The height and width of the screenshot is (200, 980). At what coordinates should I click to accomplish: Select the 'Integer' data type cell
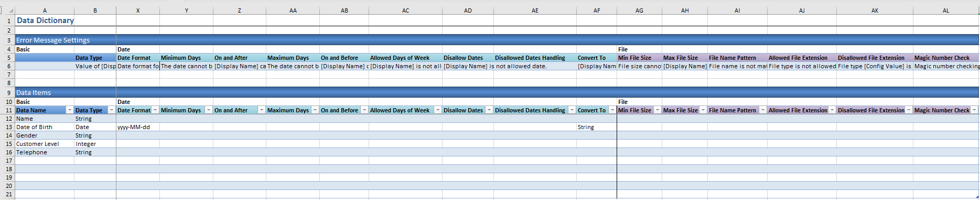point(95,144)
